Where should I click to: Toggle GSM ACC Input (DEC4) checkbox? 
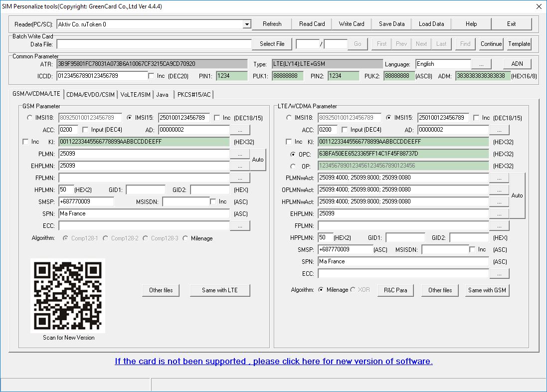(85, 130)
